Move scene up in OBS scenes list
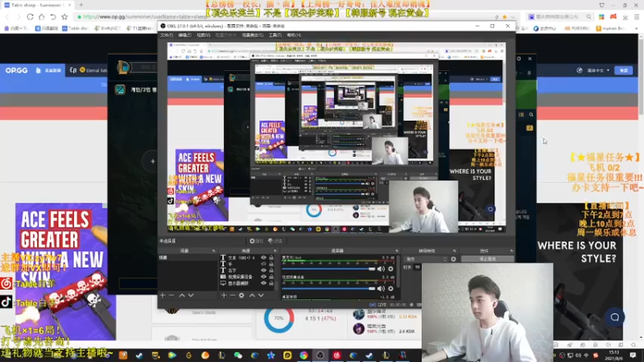The image size is (644, 362). 182,295
